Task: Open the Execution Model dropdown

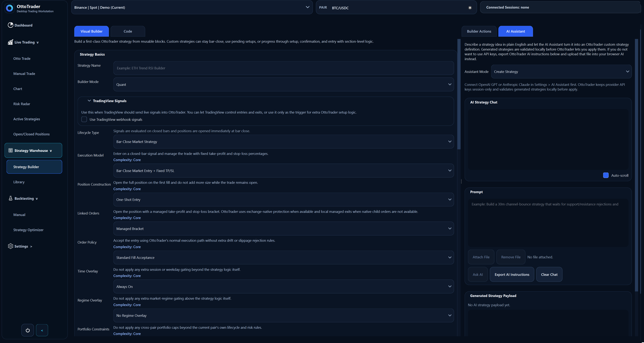Action: [x=283, y=171]
